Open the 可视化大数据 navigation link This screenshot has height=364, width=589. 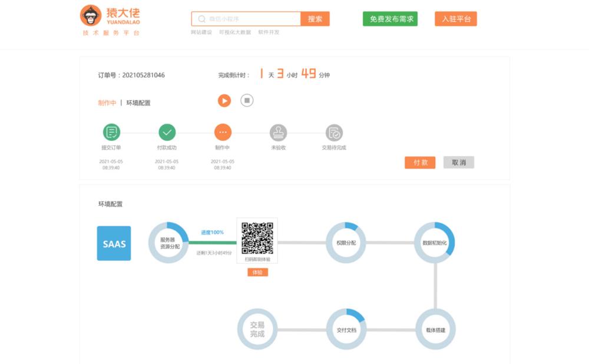coord(236,32)
